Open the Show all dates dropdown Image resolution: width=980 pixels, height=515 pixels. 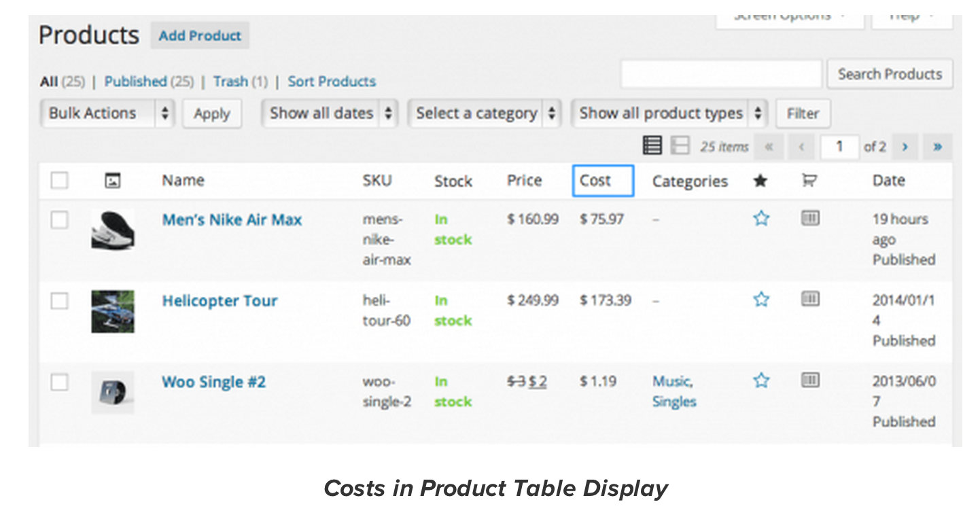point(328,113)
